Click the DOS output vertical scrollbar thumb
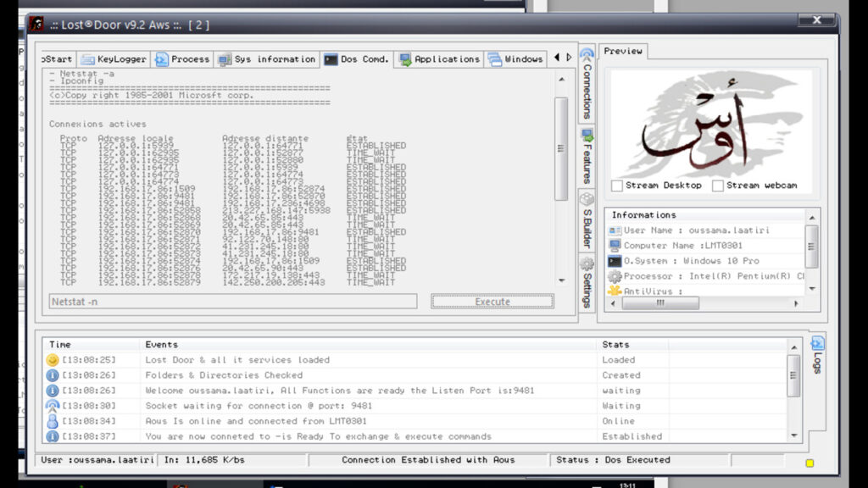The image size is (868, 488). click(561, 148)
